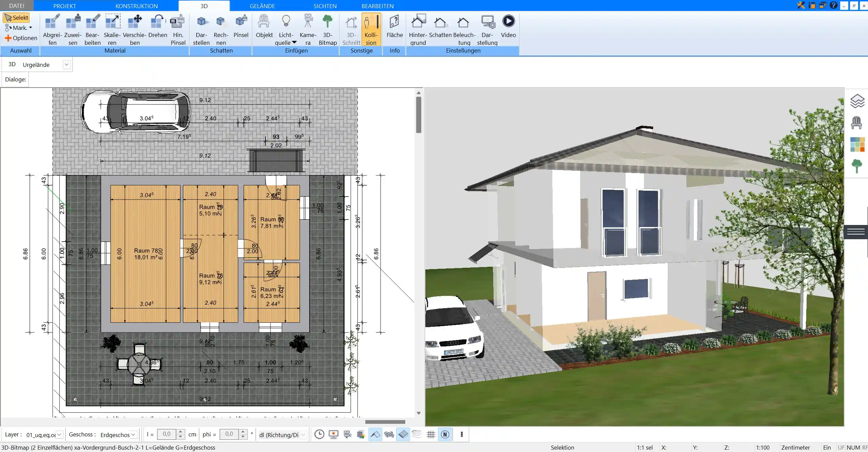Open the material color palette in sidebar

(x=857, y=145)
